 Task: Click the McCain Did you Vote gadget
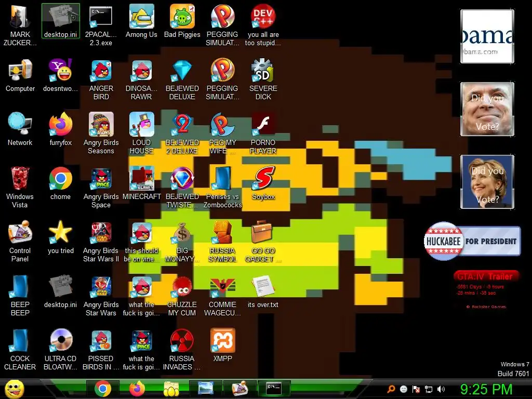(x=487, y=109)
